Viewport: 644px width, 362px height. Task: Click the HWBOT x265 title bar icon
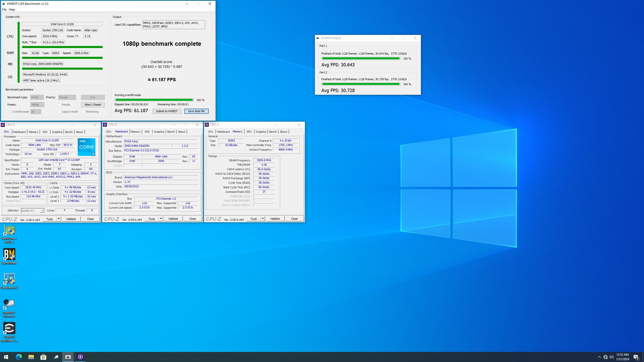4,4
